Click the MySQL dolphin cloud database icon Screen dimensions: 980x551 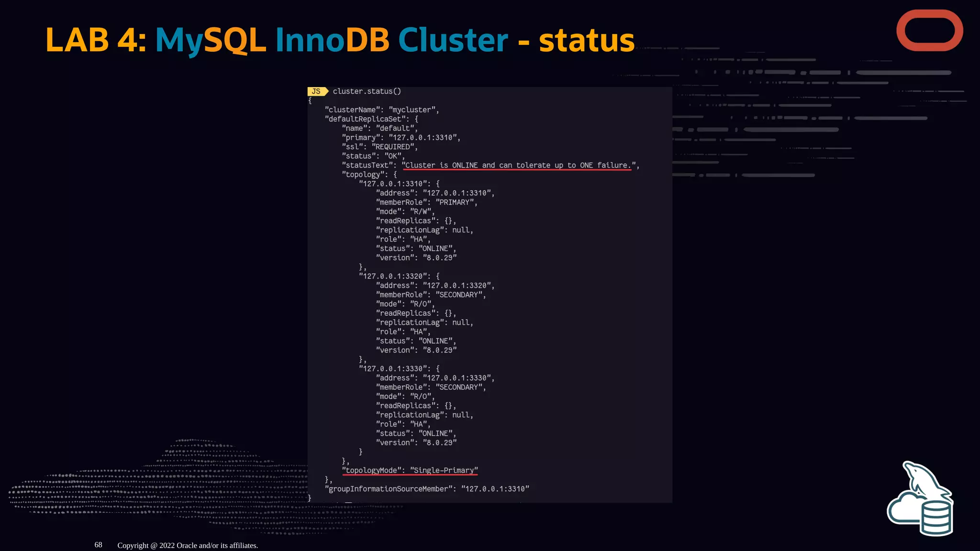tap(921, 498)
